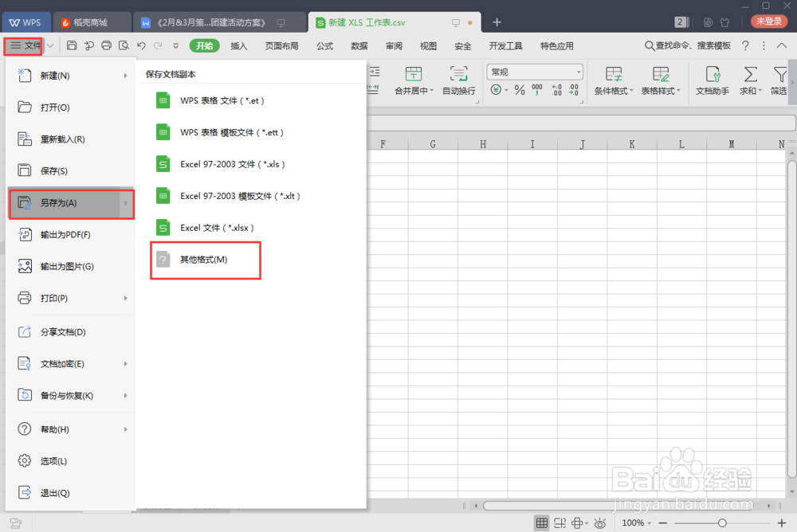Switch to the 插入 Insert tab
797x532 pixels.
point(238,45)
